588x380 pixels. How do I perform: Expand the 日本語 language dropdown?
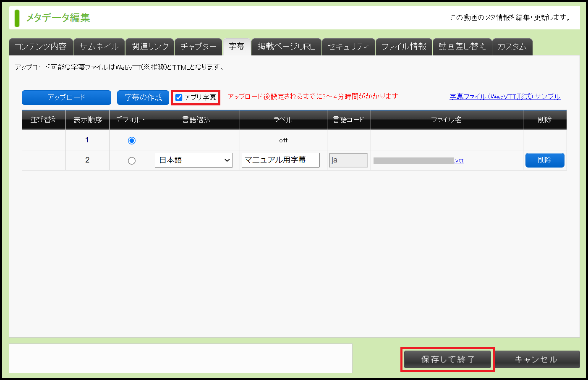click(194, 160)
